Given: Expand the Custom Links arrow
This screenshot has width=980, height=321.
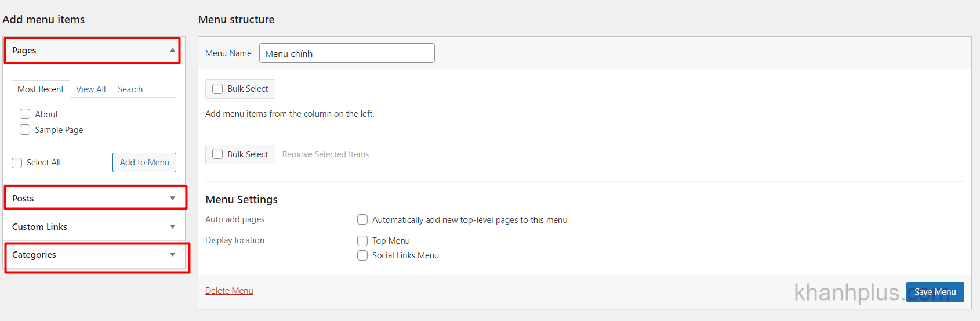Looking at the screenshot, I should tap(172, 226).
